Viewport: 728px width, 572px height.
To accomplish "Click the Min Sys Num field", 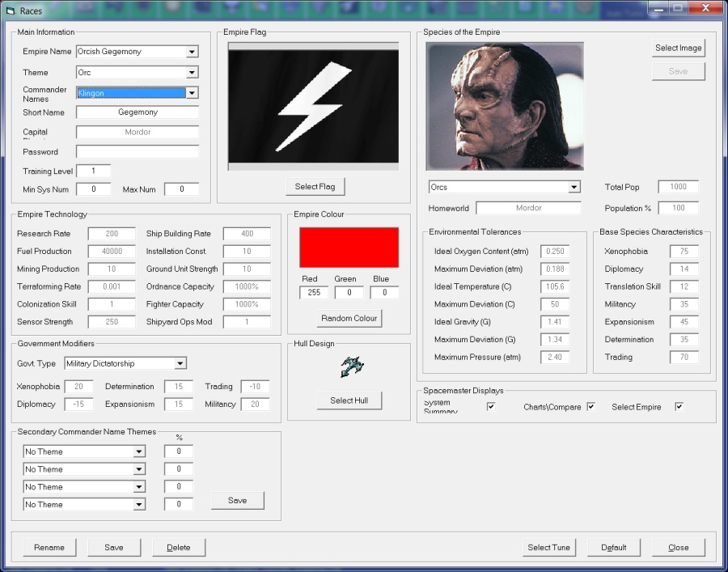I will [x=93, y=189].
